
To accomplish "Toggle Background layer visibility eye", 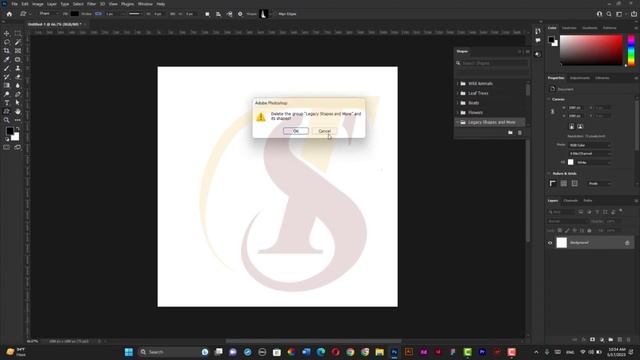I will (x=550, y=243).
